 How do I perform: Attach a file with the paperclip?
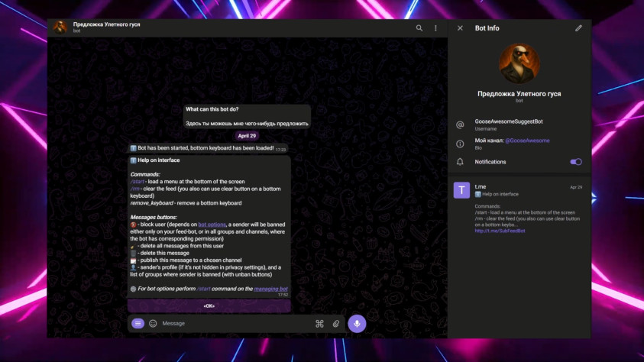coord(335,324)
